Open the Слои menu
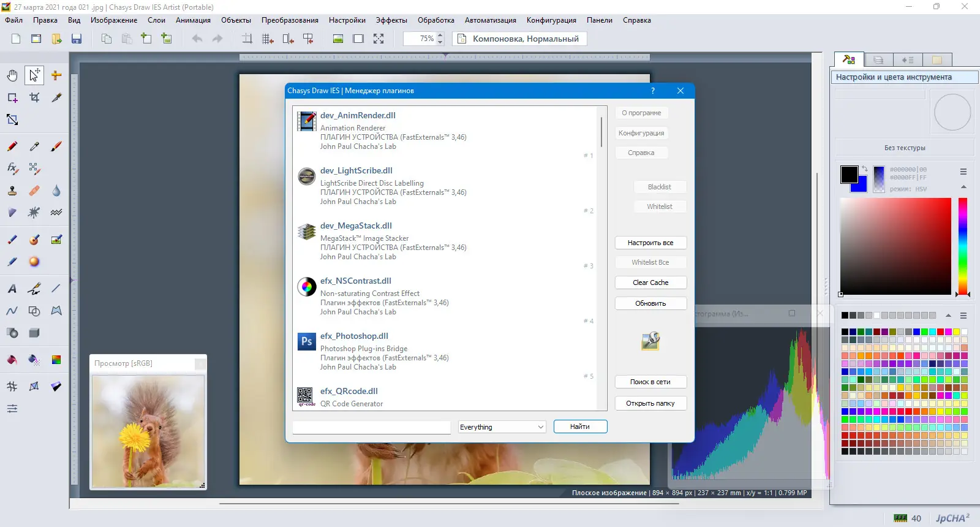The image size is (980, 527). (x=156, y=20)
